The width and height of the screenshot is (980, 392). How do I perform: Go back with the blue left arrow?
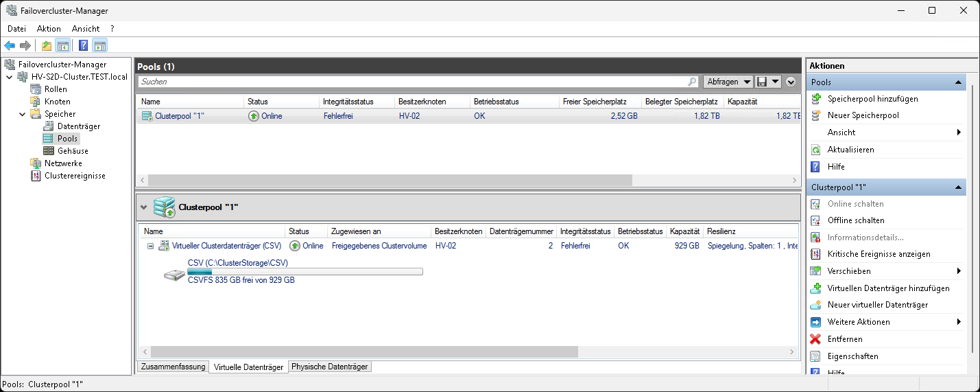[x=10, y=46]
